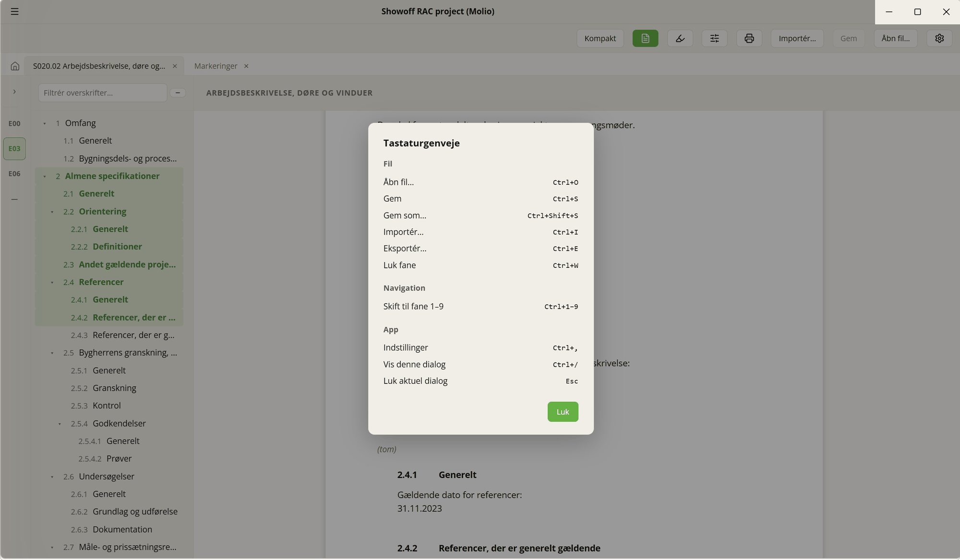The height and width of the screenshot is (560, 960).
Task: Click the Gem som... shortcut row
Action: coord(480,215)
